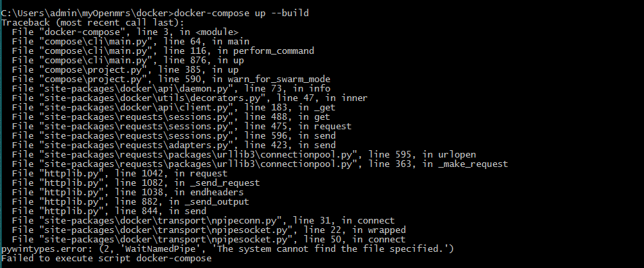
Task: Click the "docker-compose" line 3 module entry
Action: (125, 32)
